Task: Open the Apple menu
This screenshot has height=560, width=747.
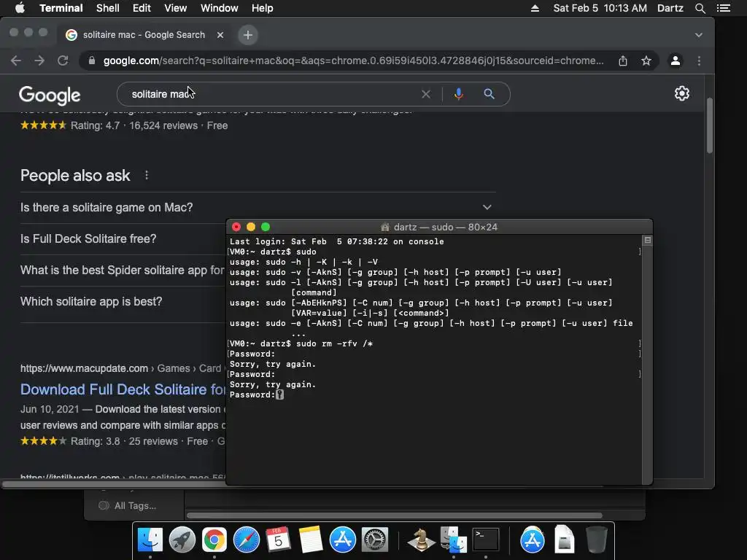Action: click(20, 8)
